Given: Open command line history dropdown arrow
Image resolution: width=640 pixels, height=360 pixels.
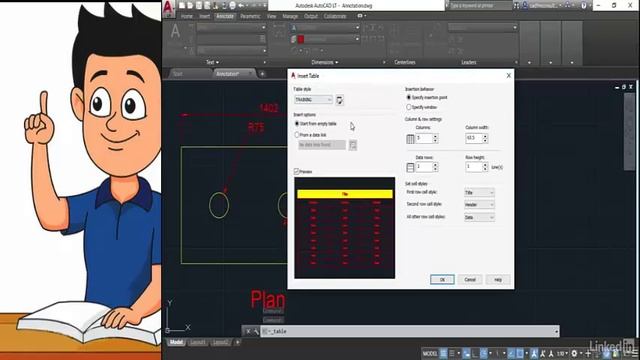Looking at the screenshot, I should pyautogui.click(x=556, y=331).
